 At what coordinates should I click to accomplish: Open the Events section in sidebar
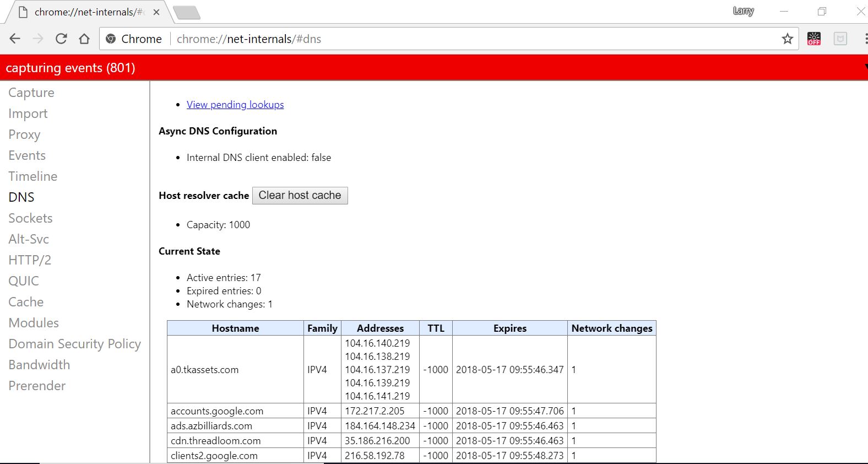[27, 155]
